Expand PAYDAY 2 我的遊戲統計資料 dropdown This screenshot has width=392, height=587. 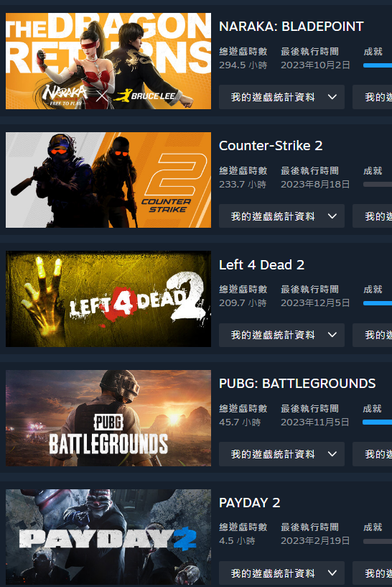click(x=281, y=573)
